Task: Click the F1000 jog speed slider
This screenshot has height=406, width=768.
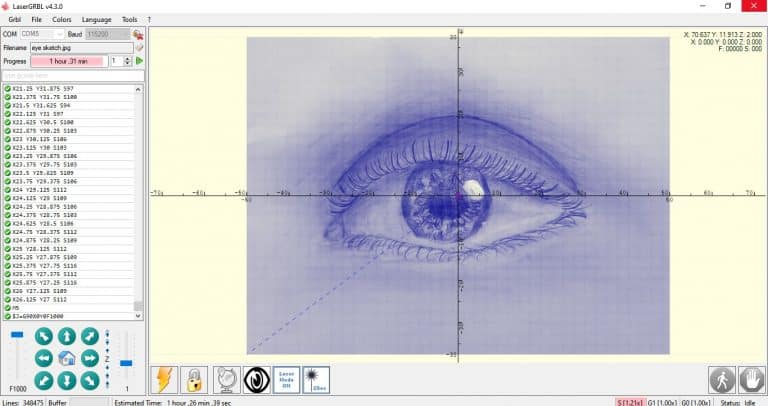Action: point(17,355)
